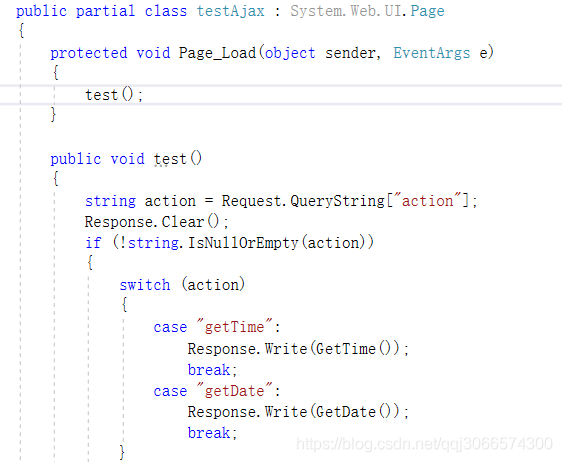
Task: Click the 'switch (action)' statement
Action: click(182, 285)
